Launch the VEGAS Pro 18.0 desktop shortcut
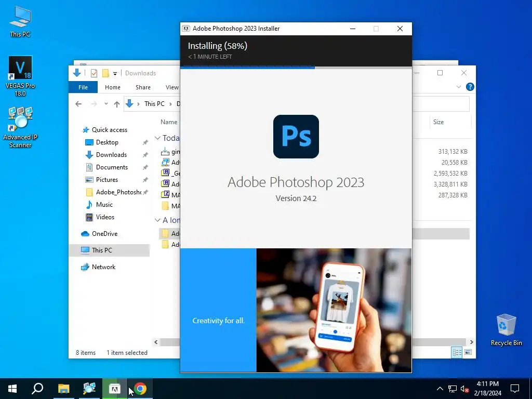532x399 pixels. (x=20, y=76)
